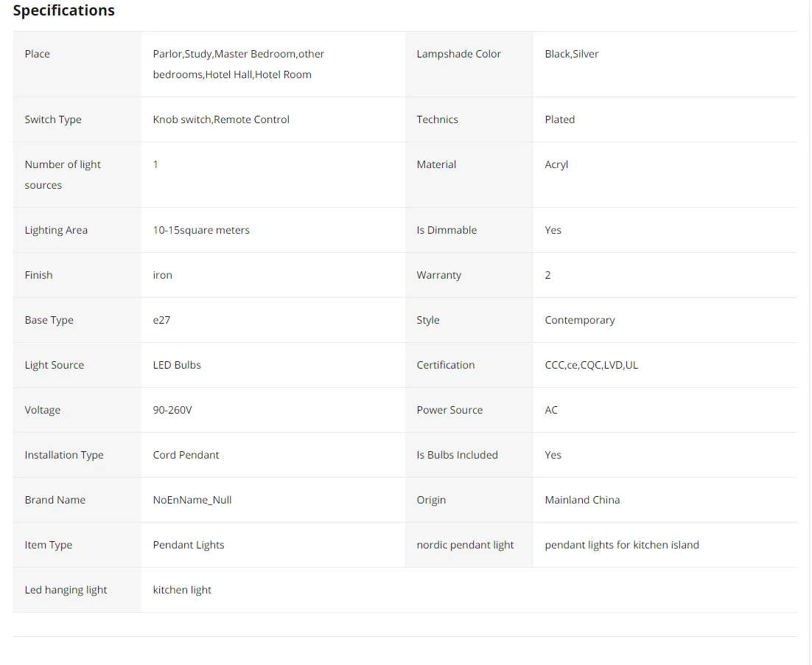This screenshot has width=812, height=665.
Task: Select the e27 base type value
Action: coord(162,320)
